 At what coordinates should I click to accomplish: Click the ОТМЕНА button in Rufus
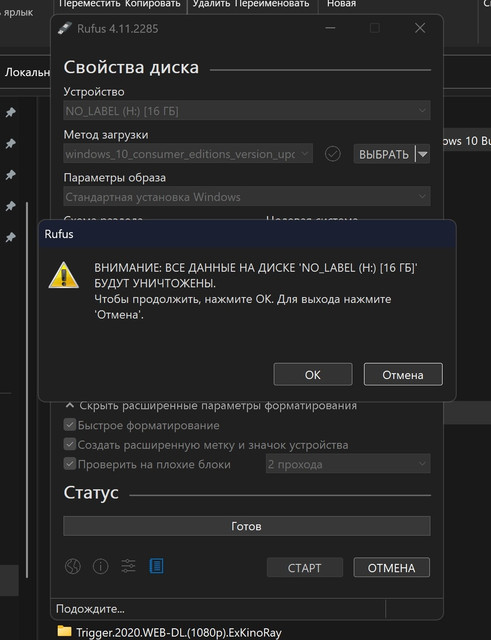click(x=391, y=567)
